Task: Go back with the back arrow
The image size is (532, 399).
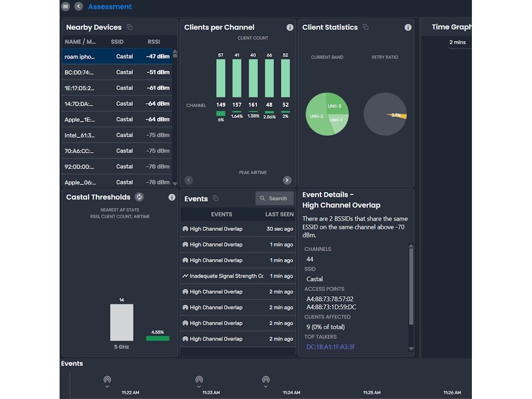Action: coord(78,6)
